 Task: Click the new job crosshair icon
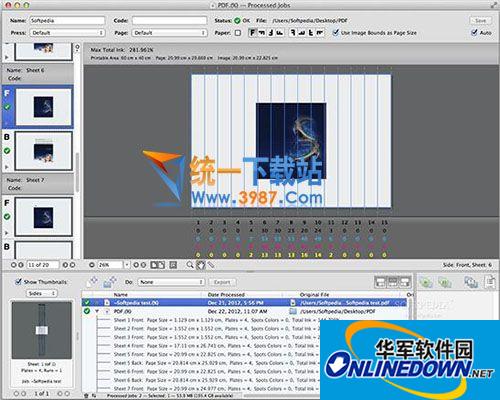point(93,282)
